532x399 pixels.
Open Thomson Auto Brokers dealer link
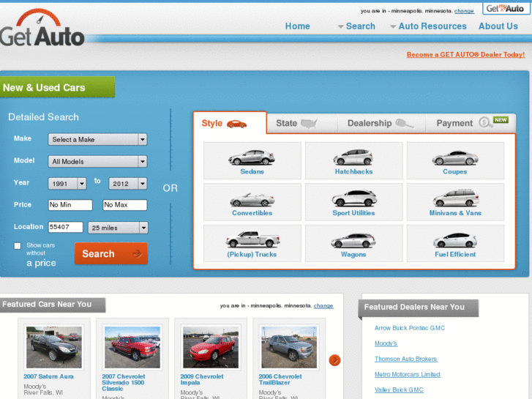click(405, 359)
